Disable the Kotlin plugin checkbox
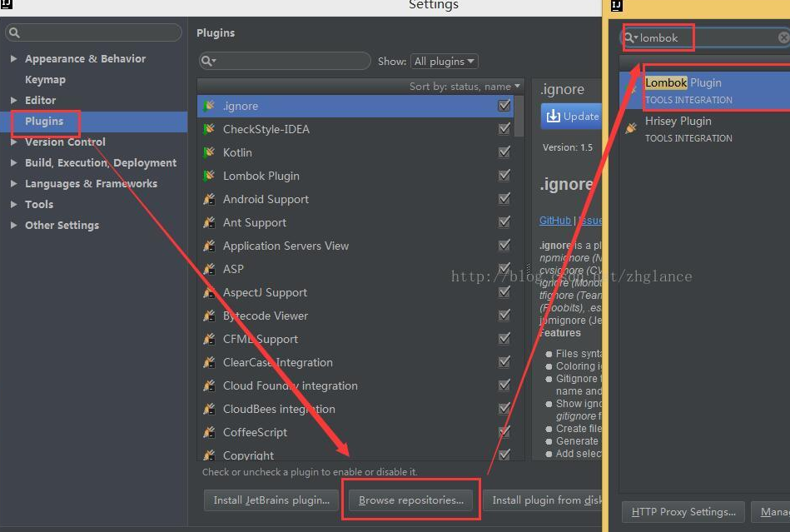This screenshot has height=532, width=790. click(x=504, y=152)
